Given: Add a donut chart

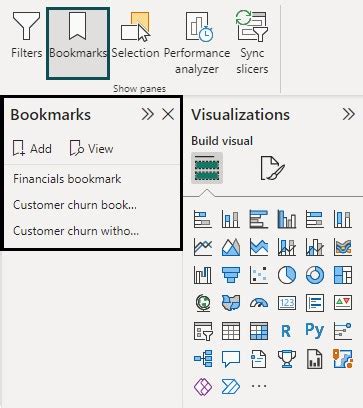Looking at the screenshot, I should pos(315,275).
